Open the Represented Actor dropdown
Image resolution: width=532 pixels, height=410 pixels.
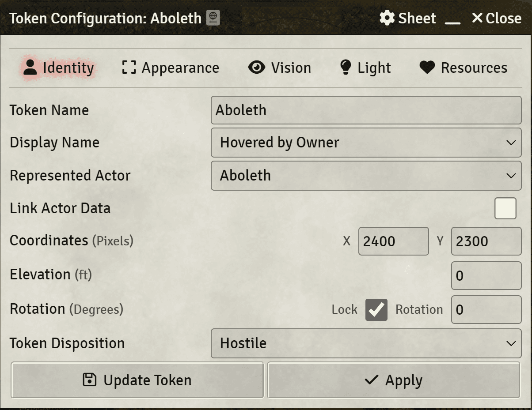point(366,175)
